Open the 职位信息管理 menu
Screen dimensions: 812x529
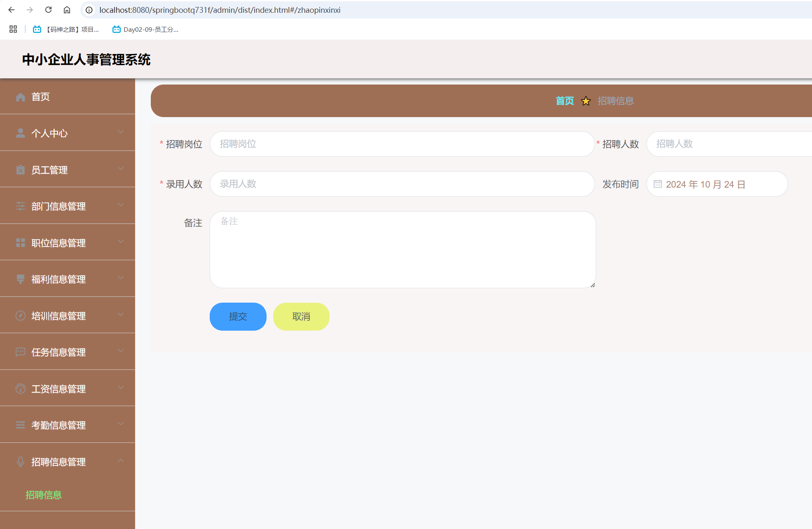[x=68, y=242]
